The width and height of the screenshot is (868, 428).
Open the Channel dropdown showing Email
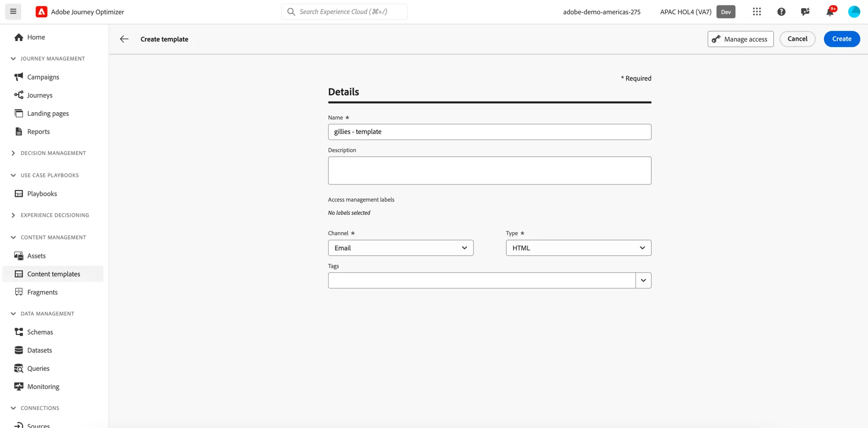tap(400, 248)
